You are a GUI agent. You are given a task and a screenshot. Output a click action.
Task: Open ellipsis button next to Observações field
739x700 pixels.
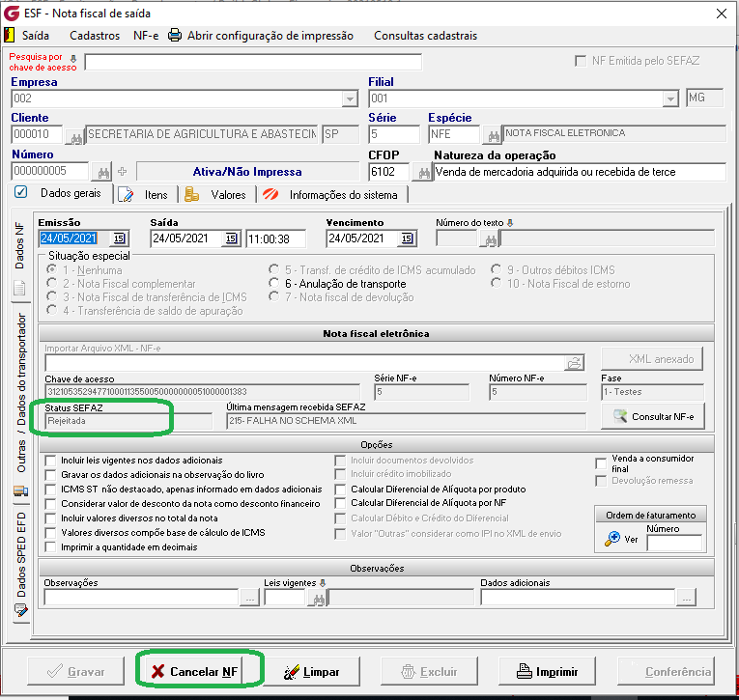pyautogui.click(x=250, y=599)
